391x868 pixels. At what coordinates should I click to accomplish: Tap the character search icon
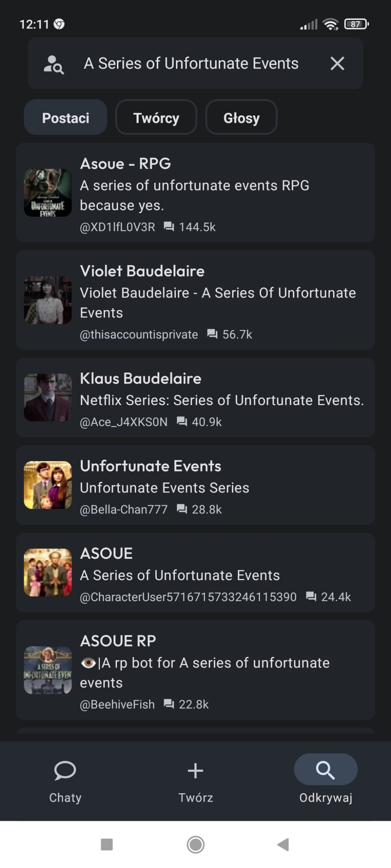coord(54,65)
